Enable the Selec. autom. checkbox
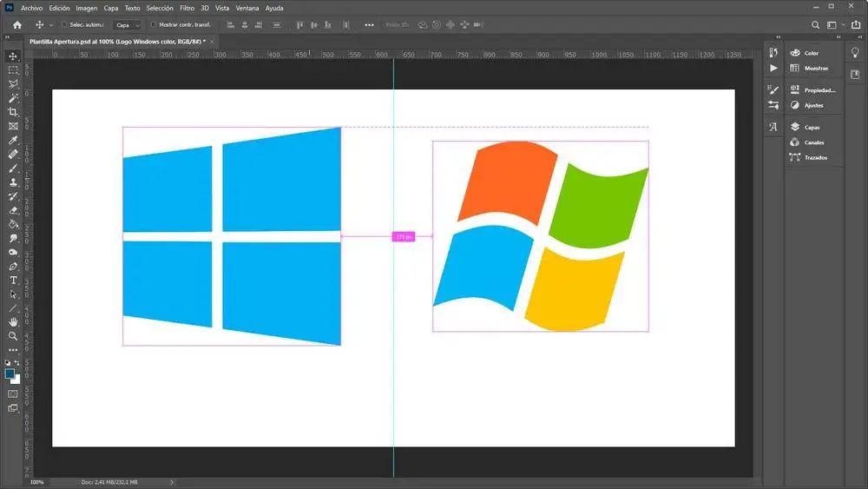 click(64, 25)
